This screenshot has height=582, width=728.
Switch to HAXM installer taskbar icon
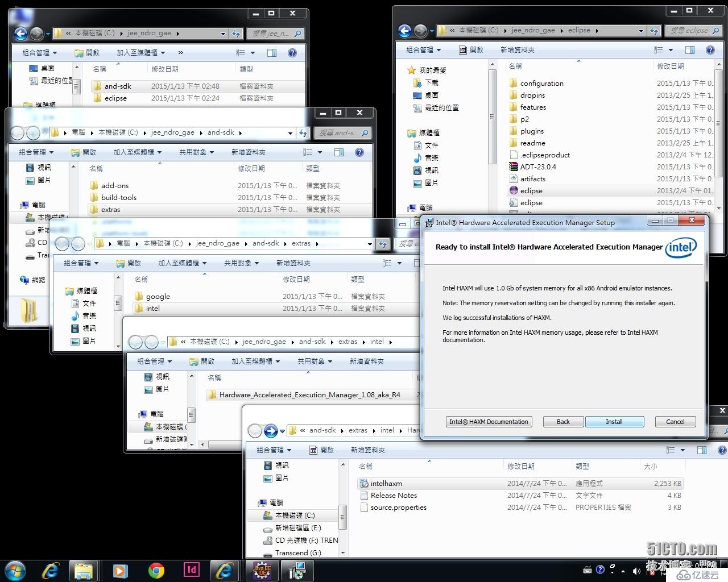pos(297,570)
